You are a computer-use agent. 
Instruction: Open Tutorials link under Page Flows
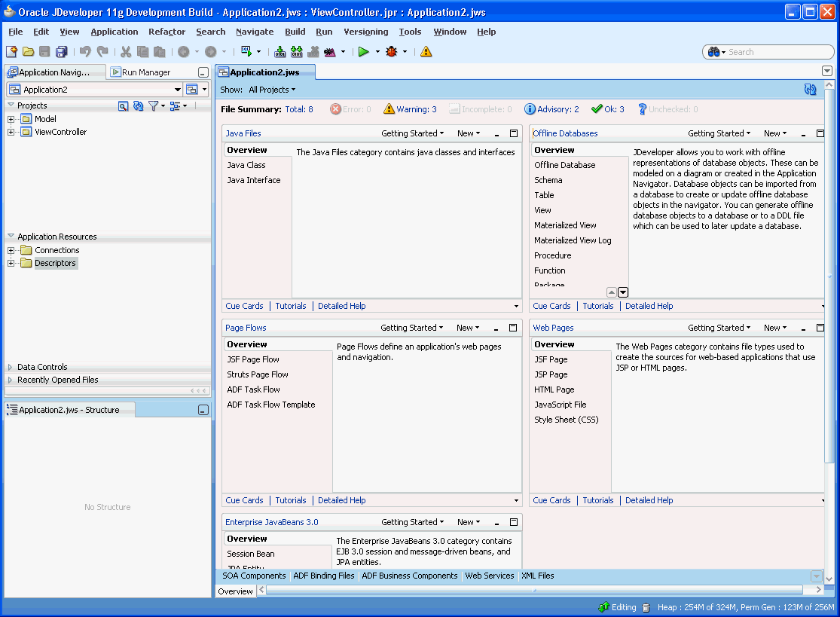click(x=290, y=500)
